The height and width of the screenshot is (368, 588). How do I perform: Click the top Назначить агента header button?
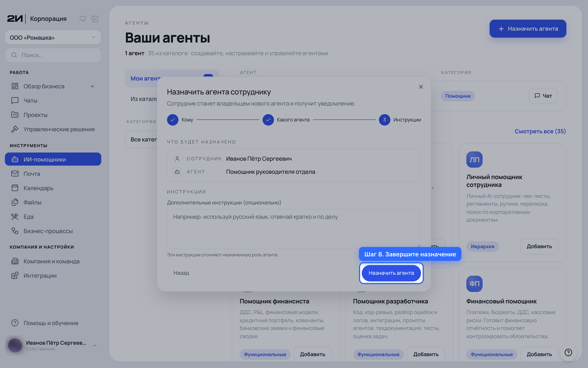pos(528,29)
